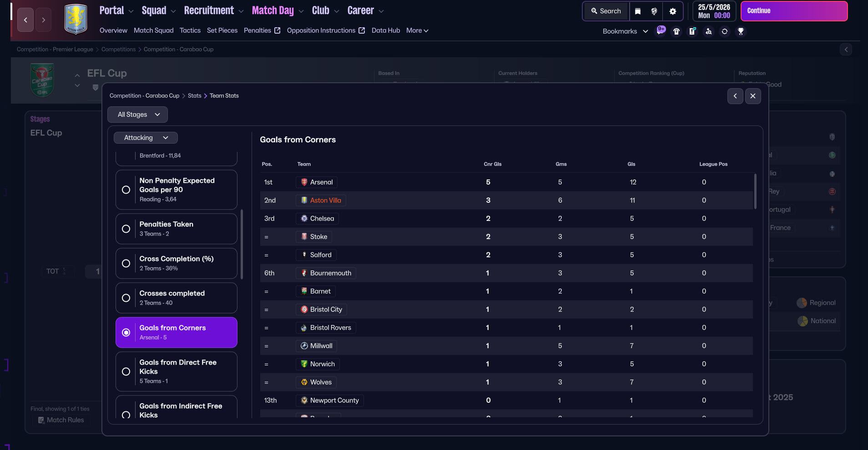Select the Crosses completed radio option
The image size is (868, 450).
click(126, 298)
